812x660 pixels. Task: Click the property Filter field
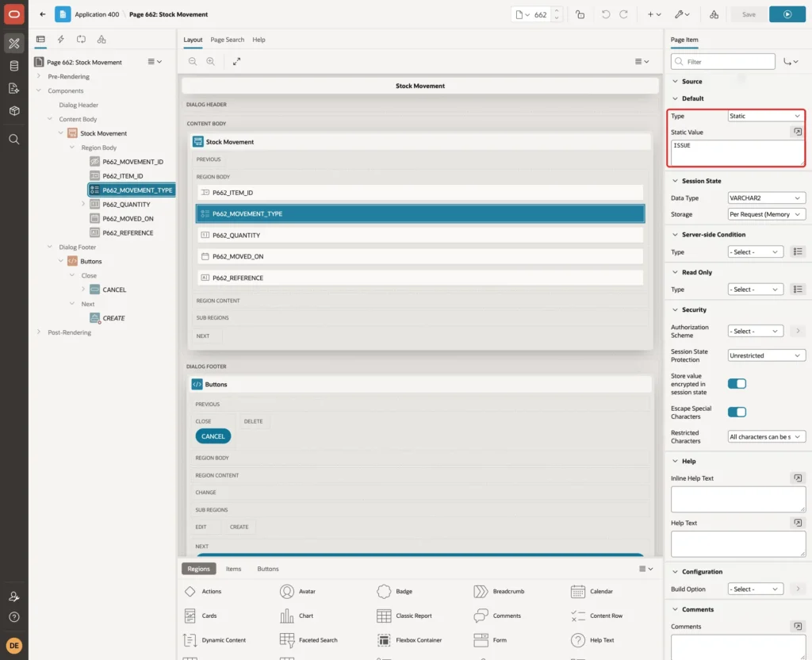(723, 62)
